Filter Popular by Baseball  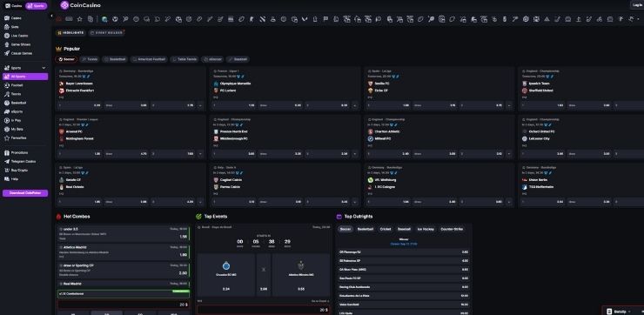238,59
